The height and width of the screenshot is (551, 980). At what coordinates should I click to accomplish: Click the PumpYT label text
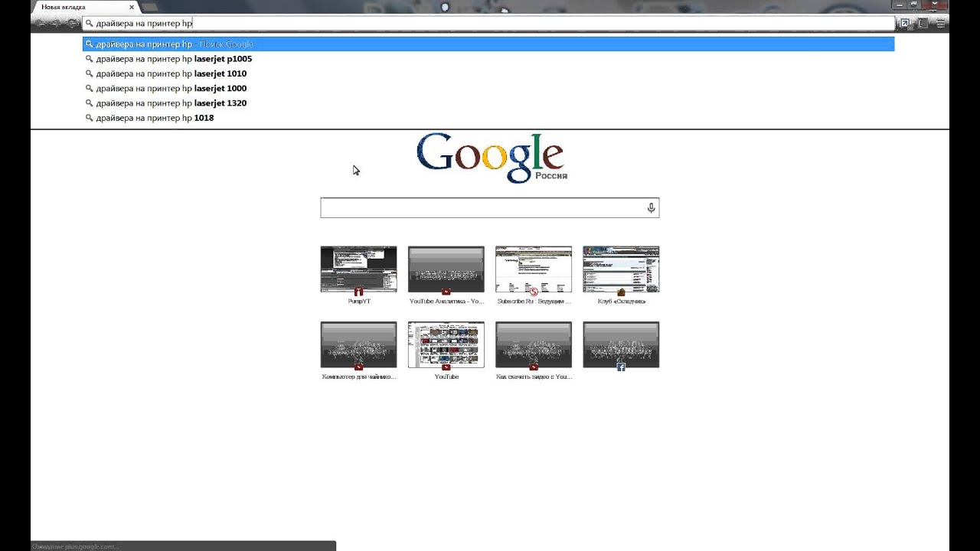(x=359, y=302)
